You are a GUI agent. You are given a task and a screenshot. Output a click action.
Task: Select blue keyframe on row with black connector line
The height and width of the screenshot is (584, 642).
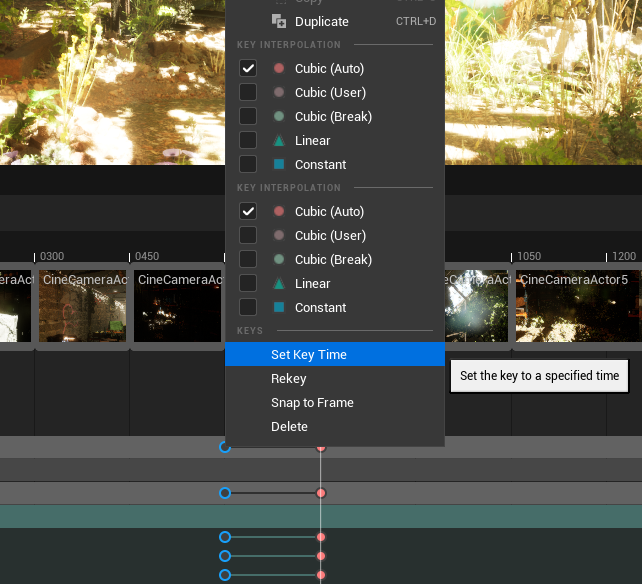tap(225, 493)
